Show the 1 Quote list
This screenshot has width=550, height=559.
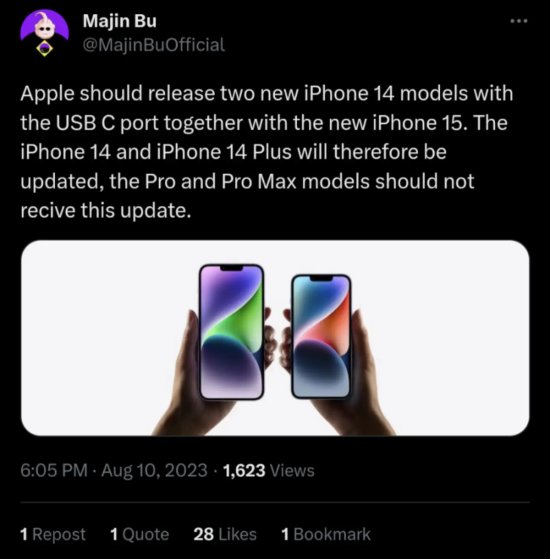tap(139, 534)
